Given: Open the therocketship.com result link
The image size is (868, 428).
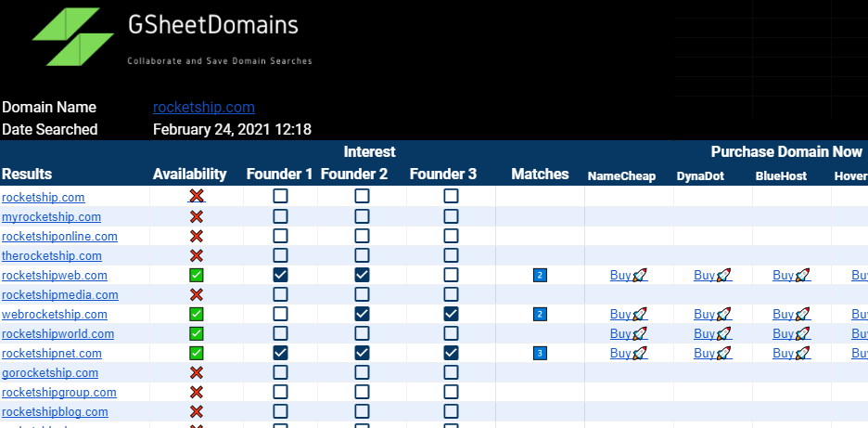Looking at the screenshot, I should [52, 255].
